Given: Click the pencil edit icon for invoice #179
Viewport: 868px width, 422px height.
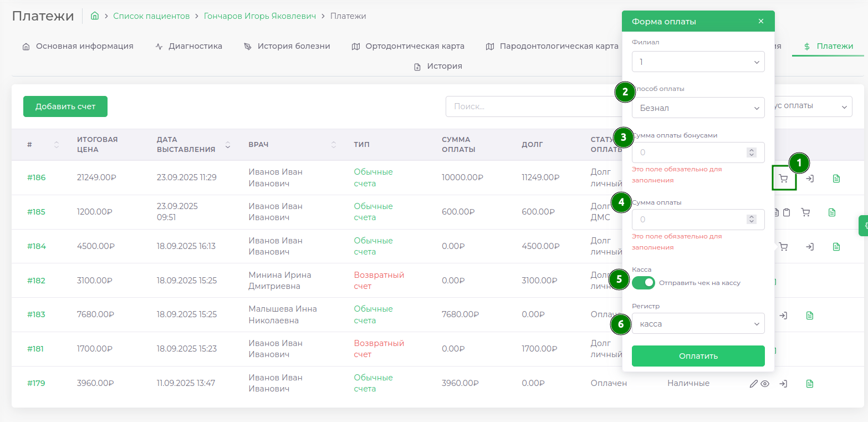Looking at the screenshot, I should pyautogui.click(x=753, y=383).
